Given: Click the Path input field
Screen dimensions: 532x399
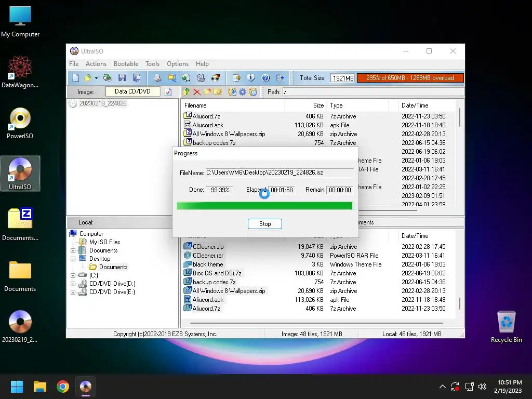Looking at the screenshot, I should pos(373,92).
